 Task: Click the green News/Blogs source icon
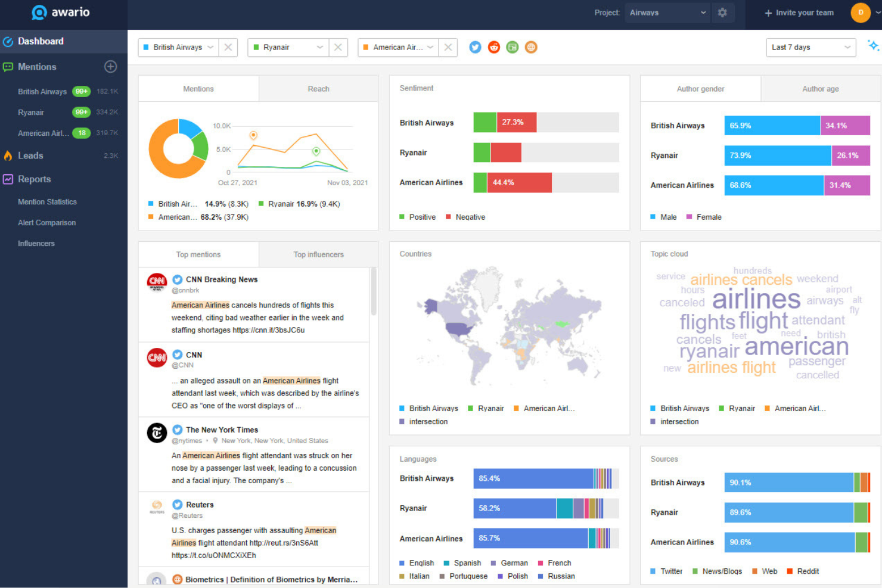click(x=512, y=47)
